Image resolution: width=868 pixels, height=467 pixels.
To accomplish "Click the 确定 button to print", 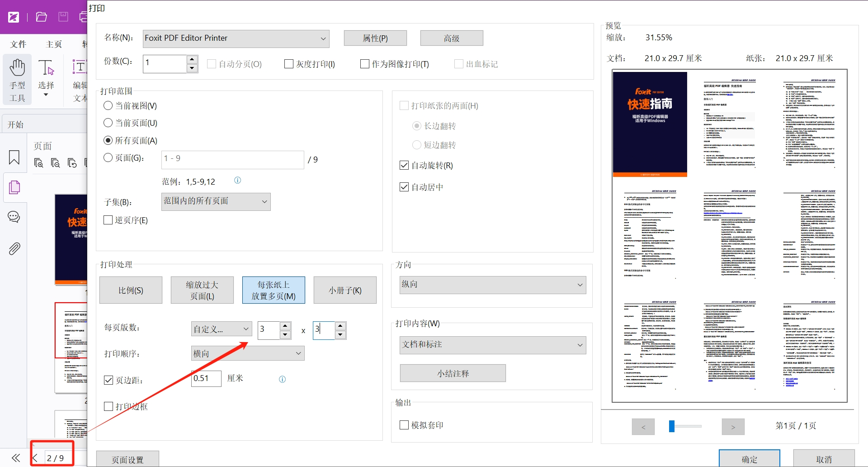I will [x=749, y=459].
